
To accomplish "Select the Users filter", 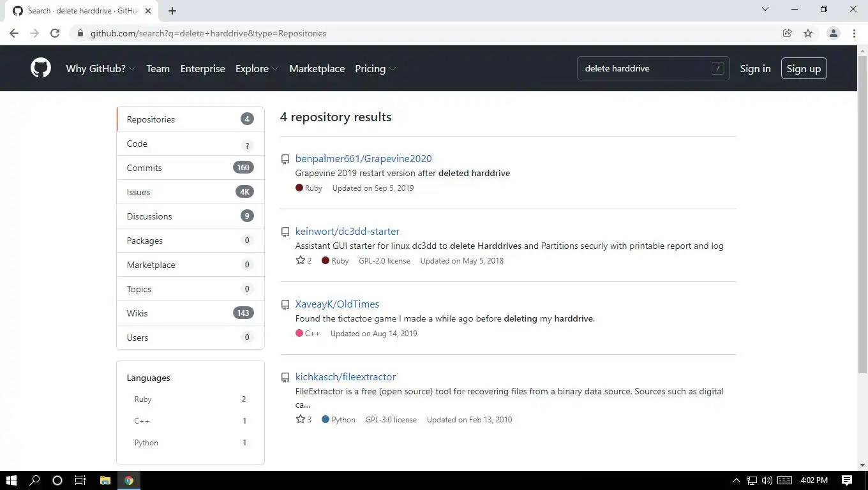I will [x=190, y=338].
